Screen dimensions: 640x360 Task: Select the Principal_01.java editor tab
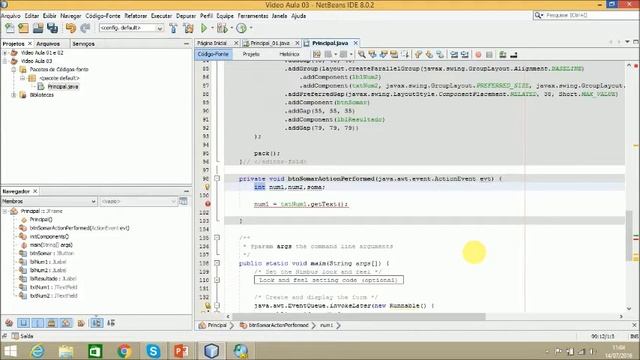[x=270, y=43]
